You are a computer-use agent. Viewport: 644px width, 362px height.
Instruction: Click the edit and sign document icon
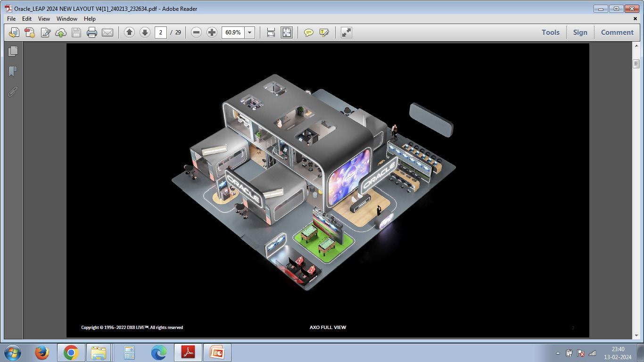[x=45, y=33]
